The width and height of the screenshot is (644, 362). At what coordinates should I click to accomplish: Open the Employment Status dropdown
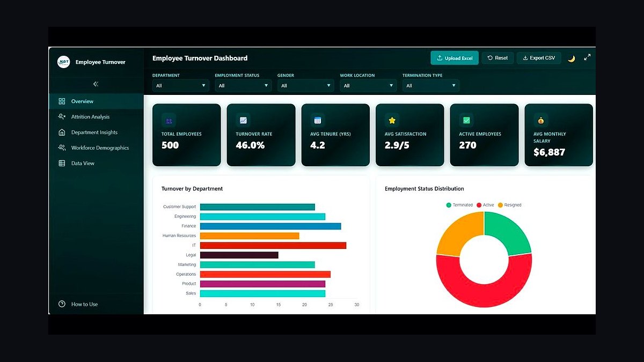pyautogui.click(x=243, y=86)
